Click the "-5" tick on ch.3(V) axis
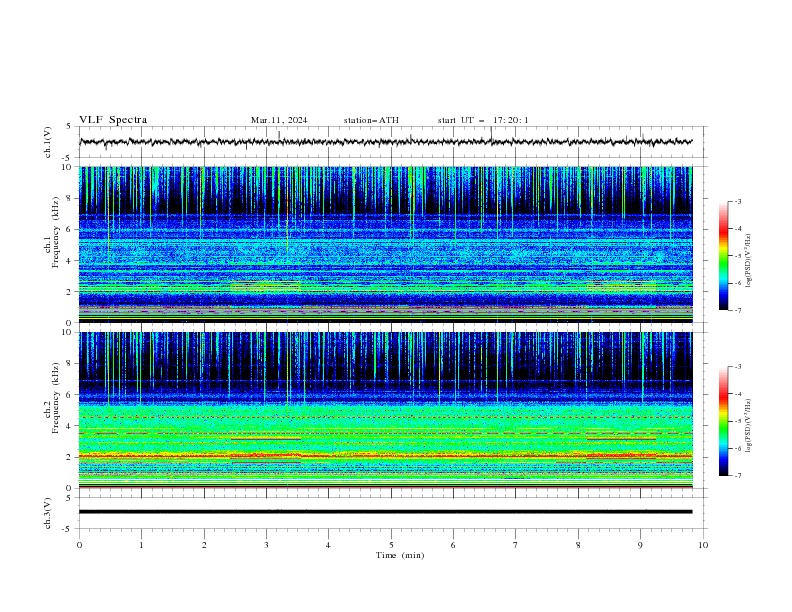Image resolution: width=792 pixels, height=612 pixels. [x=68, y=529]
